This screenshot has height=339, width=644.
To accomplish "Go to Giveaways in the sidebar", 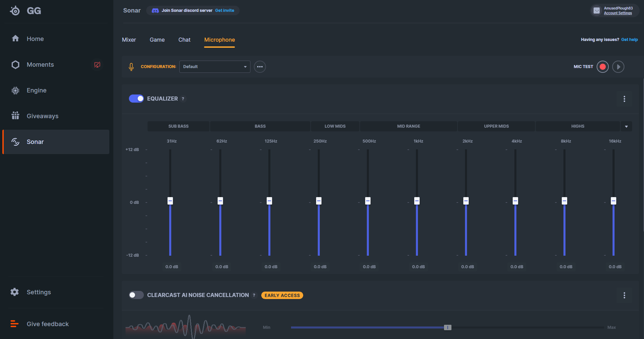I will pyautogui.click(x=42, y=116).
